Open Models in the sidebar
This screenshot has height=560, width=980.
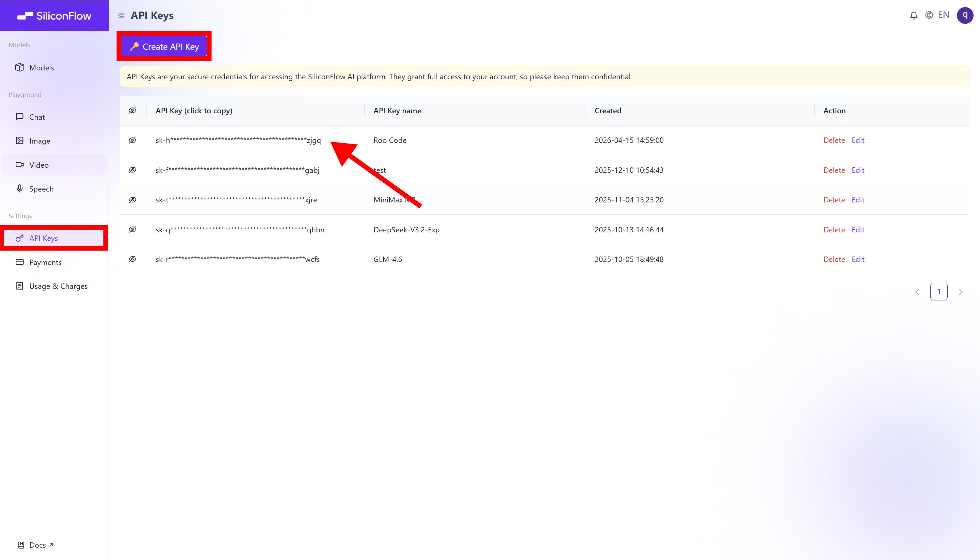click(x=42, y=68)
